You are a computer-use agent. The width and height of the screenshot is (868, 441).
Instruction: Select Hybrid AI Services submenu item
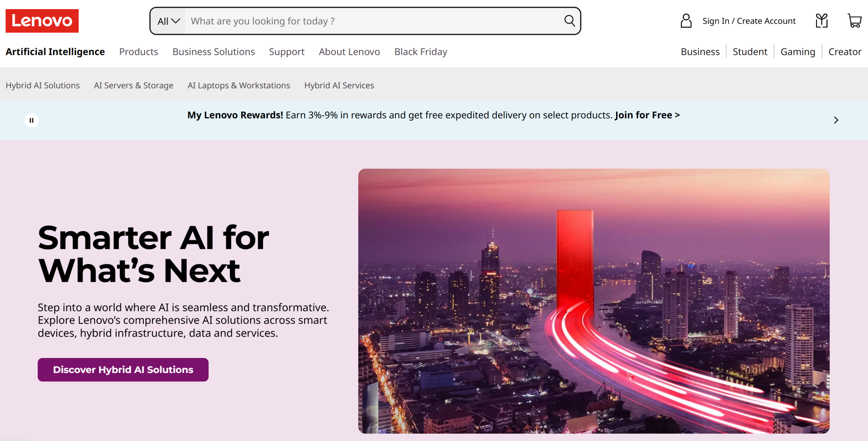coord(339,85)
